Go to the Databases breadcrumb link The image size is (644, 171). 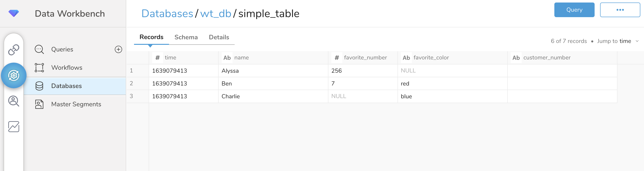coord(167,13)
